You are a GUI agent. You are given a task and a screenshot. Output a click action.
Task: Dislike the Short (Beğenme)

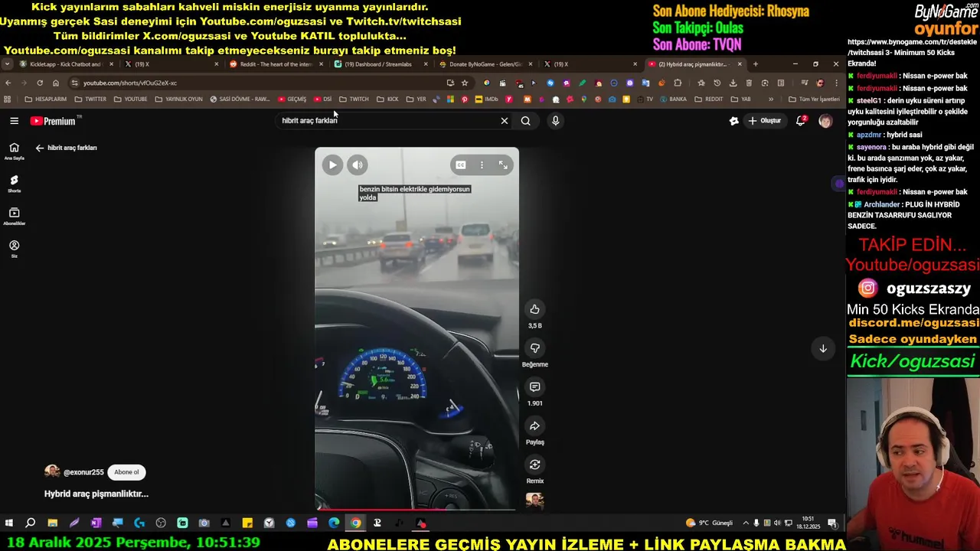pyautogui.click(x=534, y=348)
